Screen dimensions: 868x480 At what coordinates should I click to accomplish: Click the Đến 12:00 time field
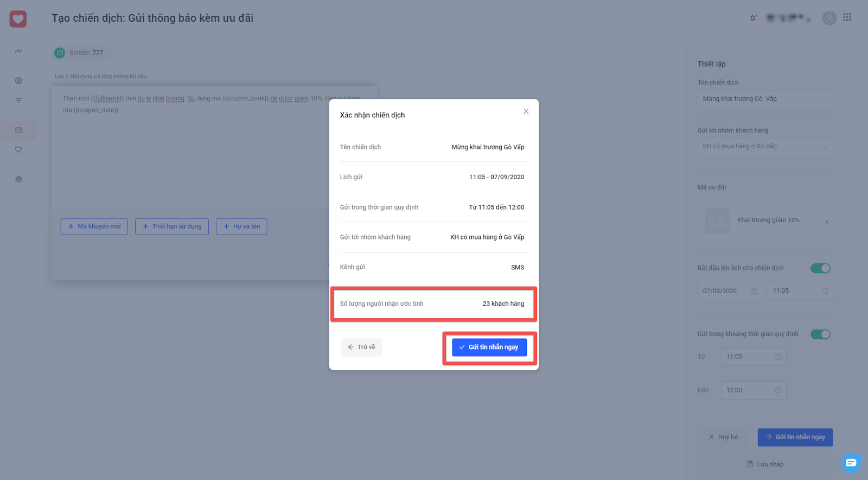(754, 390)
